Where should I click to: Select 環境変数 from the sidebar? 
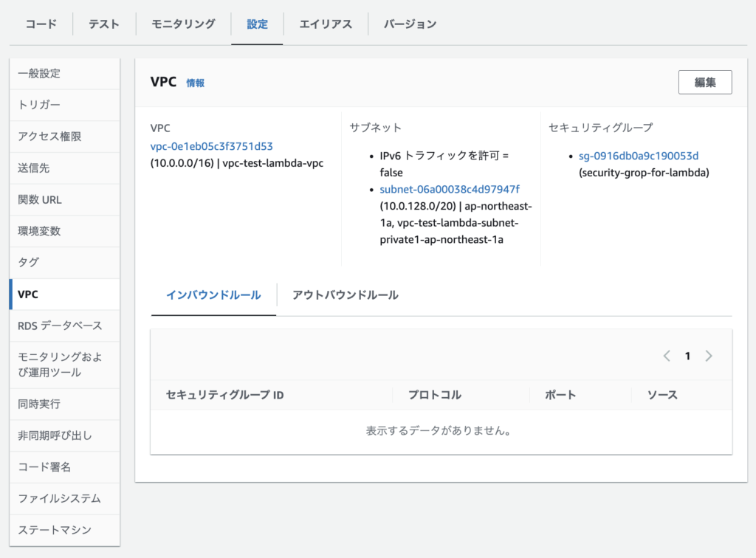click(39, 231)
